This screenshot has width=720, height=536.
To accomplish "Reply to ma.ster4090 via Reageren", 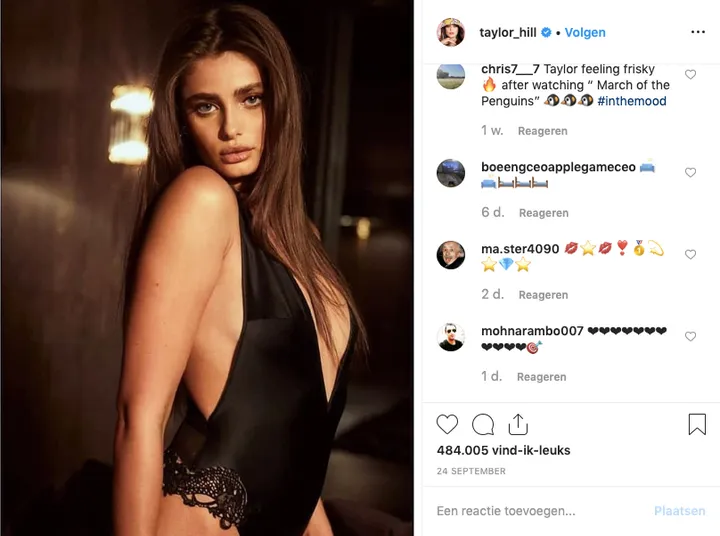I will point(543,295).
